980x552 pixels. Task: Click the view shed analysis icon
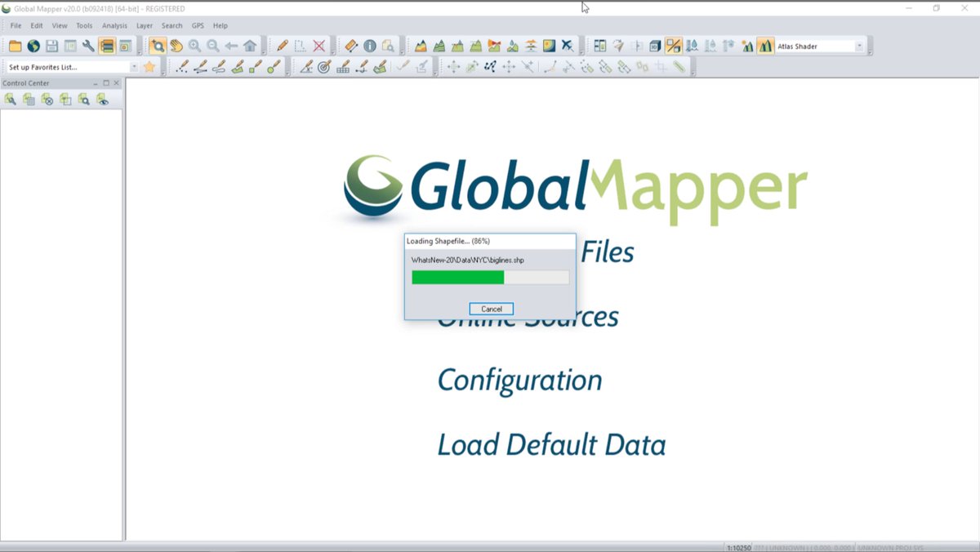pos(494,47)
